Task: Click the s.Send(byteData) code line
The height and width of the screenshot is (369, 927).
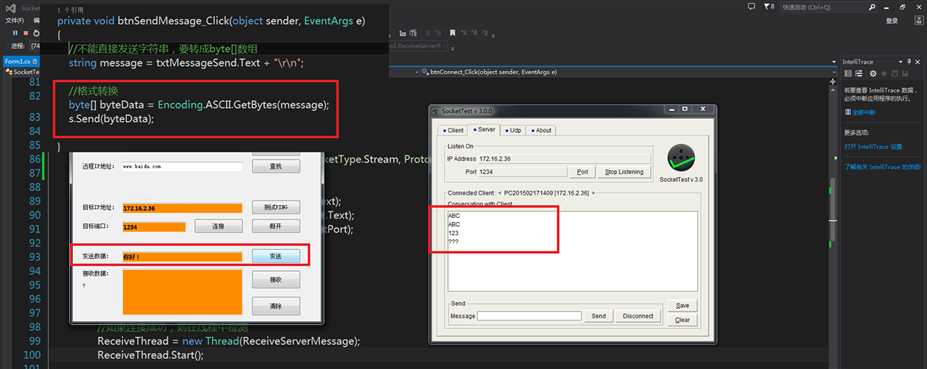Action: 111,119
